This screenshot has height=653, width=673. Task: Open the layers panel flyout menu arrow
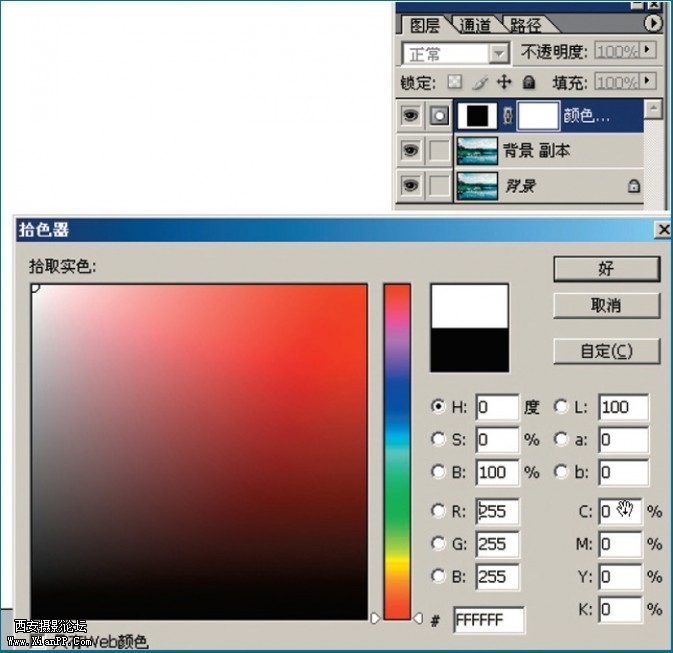pyautogui.click(x=654, y=22)
